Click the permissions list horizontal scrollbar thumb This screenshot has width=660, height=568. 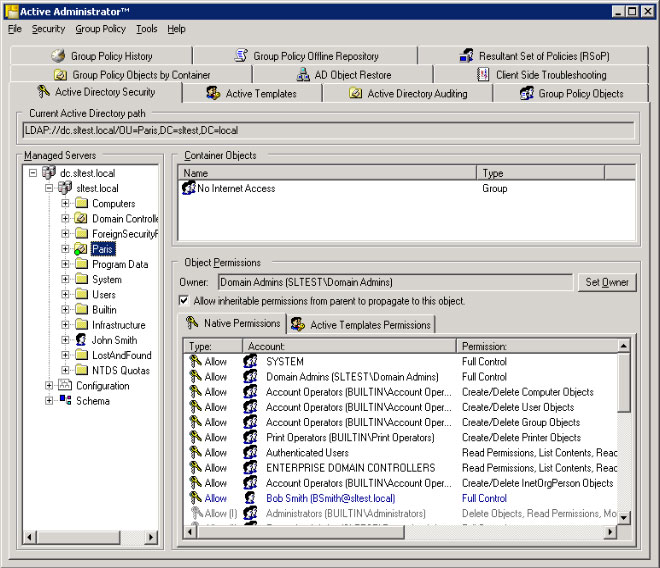(301, 532)
